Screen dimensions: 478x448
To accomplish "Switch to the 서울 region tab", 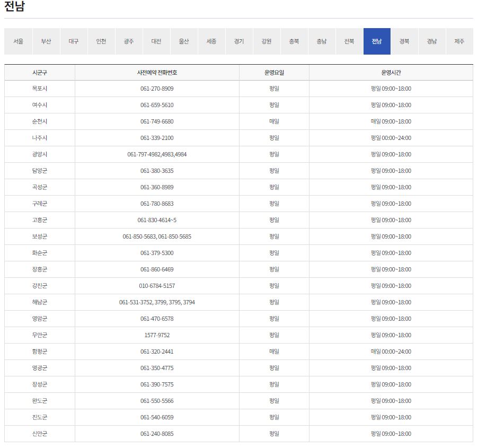I will (19, 41).
